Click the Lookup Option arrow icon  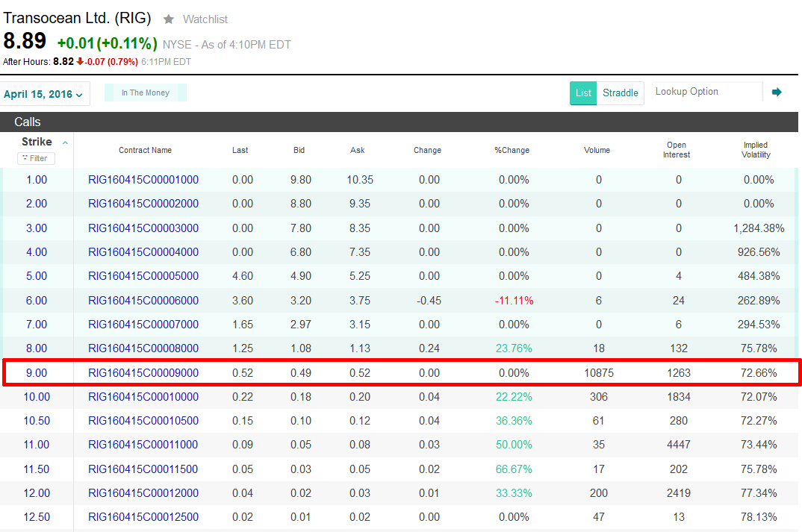click(x=777, y=92)
